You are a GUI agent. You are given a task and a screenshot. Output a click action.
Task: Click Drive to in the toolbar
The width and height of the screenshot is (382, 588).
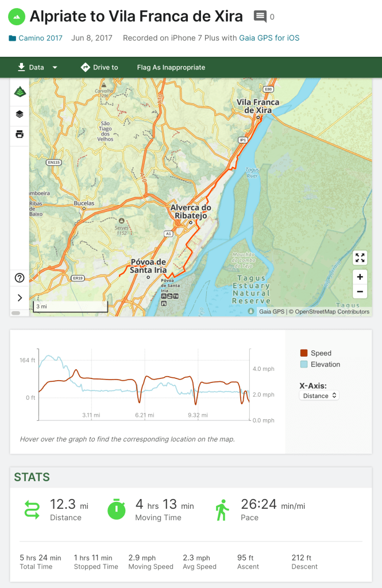click(x=99, y=67)
